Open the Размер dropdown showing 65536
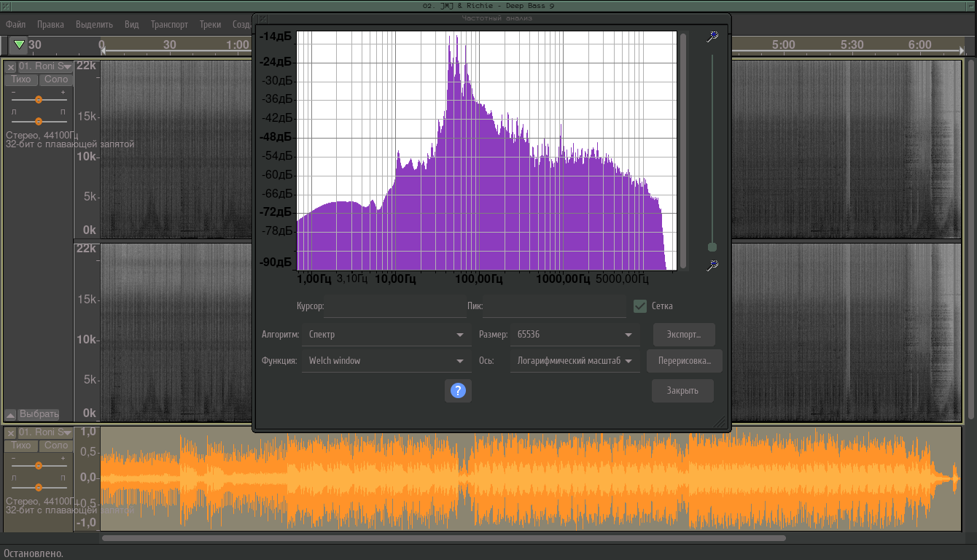The height and width of the screenshot is (560, 977). click(575, 335)
